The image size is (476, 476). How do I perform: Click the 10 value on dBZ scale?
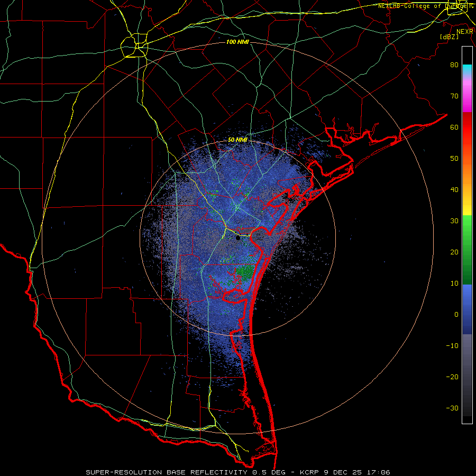coord(454,283)
